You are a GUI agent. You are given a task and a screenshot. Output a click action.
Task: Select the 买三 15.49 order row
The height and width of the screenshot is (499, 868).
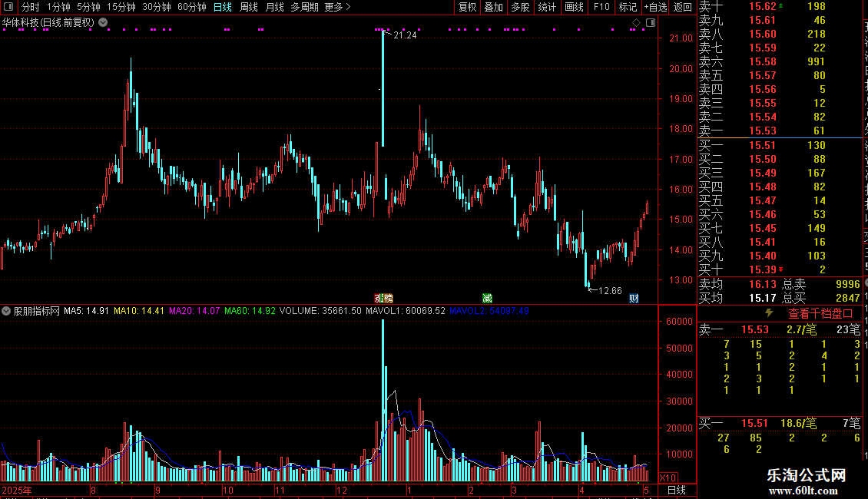coord(780,173)
